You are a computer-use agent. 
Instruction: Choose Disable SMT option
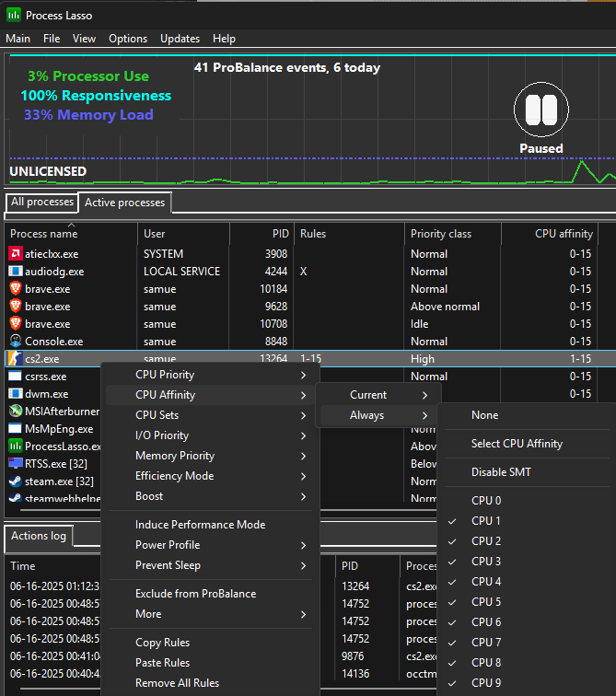[528, 472]
